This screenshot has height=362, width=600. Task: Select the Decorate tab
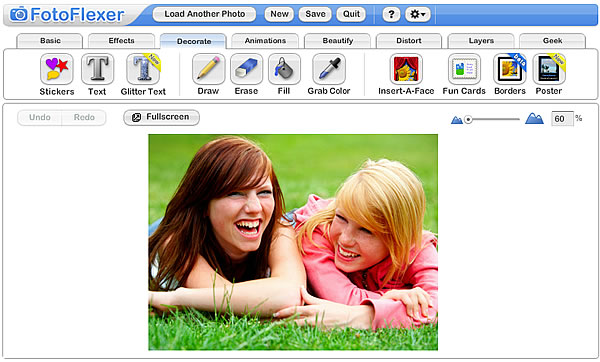[193, 41]
